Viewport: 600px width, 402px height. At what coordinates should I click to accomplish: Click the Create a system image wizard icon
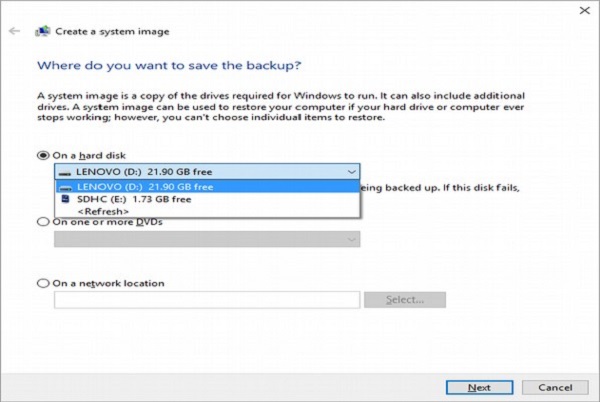click(x=42, y=31)
